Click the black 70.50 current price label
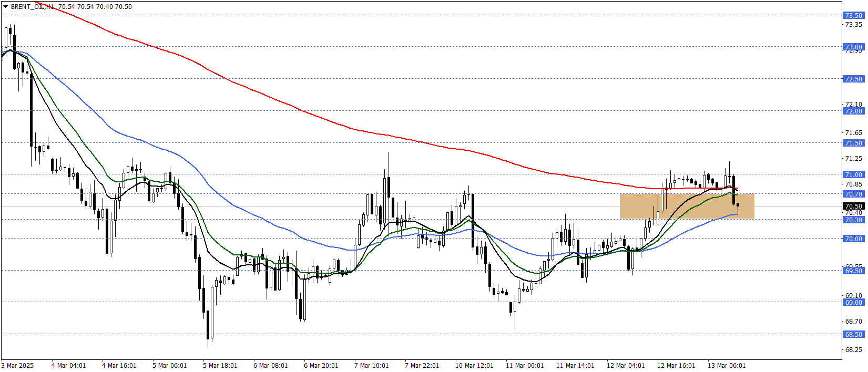Image resolution: width=868 pixels, height=372 pixels. click(x=853, y=206)
